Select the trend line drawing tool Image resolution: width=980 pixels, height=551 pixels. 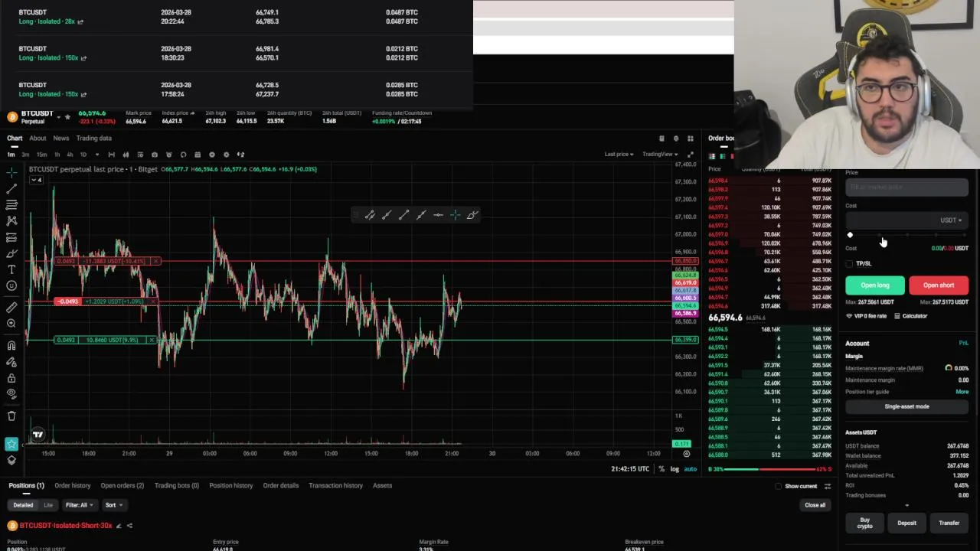tap(11, 188)
